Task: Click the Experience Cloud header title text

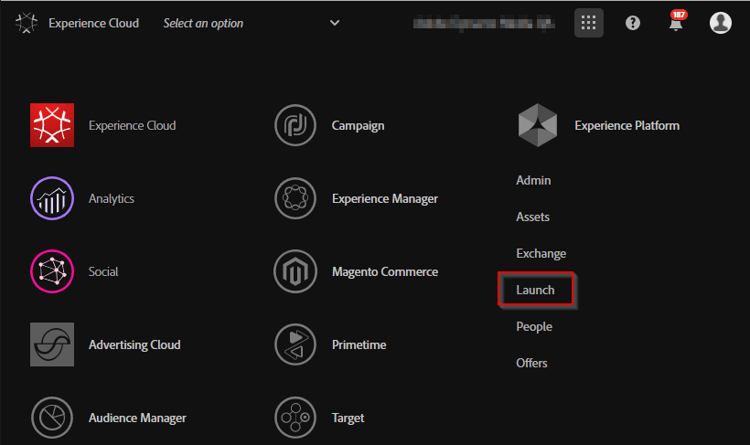Action: point(94,23)
